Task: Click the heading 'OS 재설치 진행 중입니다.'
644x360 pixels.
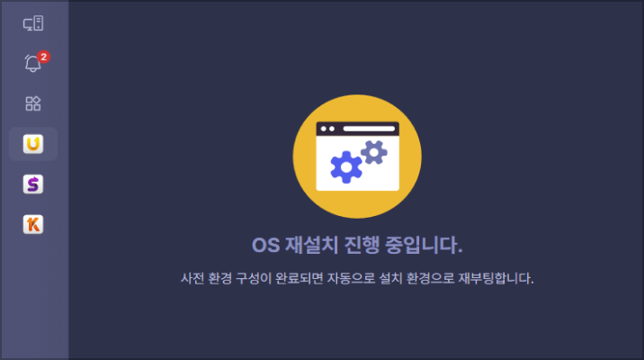Action: [357, 245]
